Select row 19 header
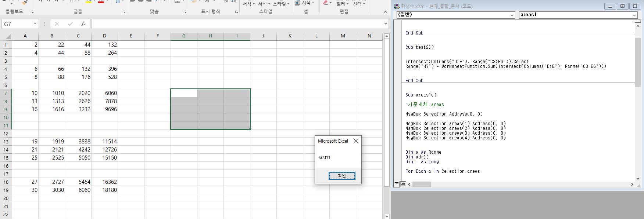This screenshot has width=644, height=219. [x=6, y=190]
